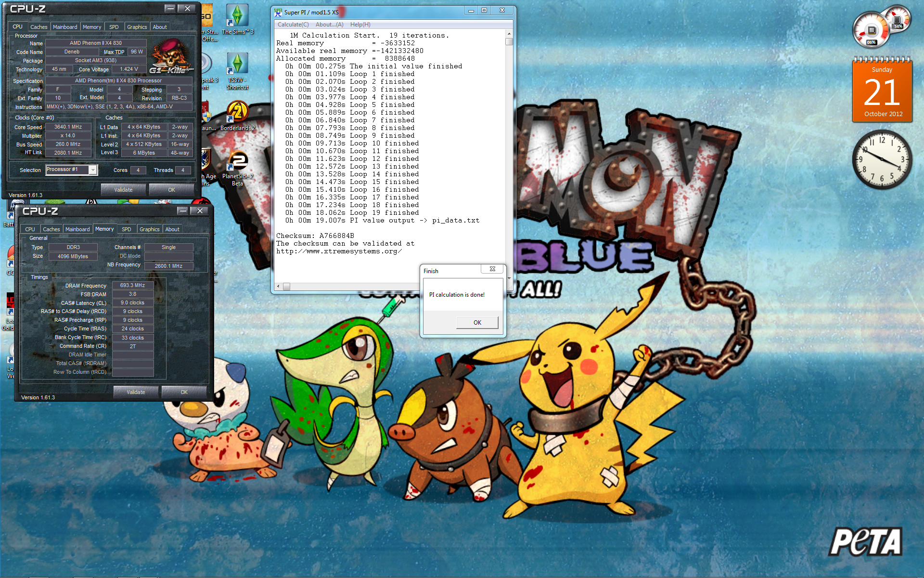Open Caches tab in lower CPU-Z window

point(51,229)
